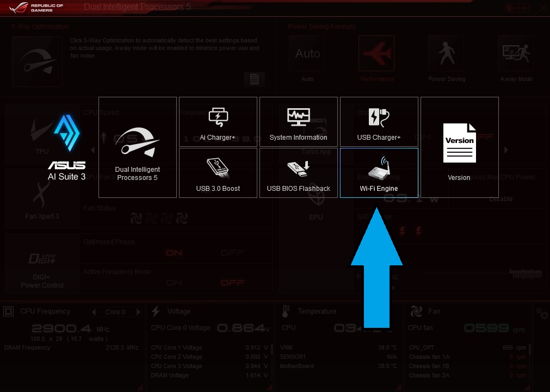Click the CPU_OPT fan speed row

[467, 347]
